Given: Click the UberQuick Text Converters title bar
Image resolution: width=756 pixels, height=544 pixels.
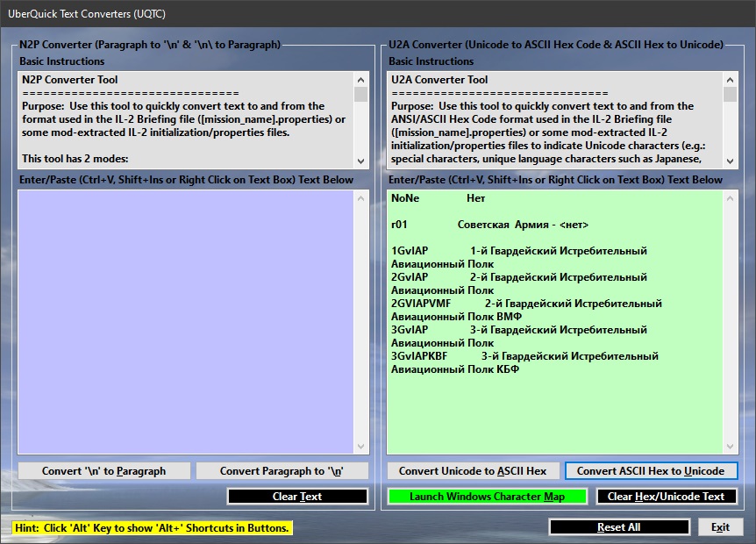Looking at the screenshot, I should tap(378, 13).
